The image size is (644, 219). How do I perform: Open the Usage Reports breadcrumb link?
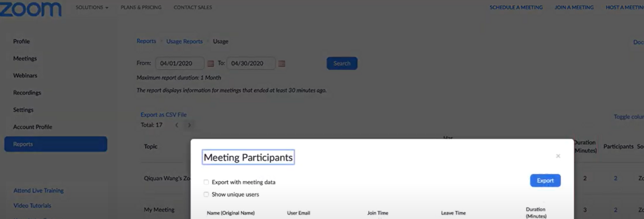[184, 41]
